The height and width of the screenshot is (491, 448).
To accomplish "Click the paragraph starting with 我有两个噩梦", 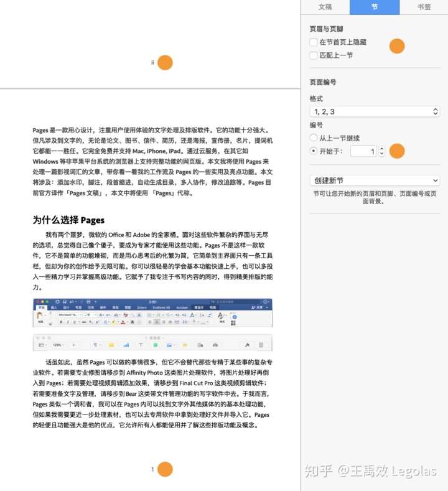I will coord(152,261).
